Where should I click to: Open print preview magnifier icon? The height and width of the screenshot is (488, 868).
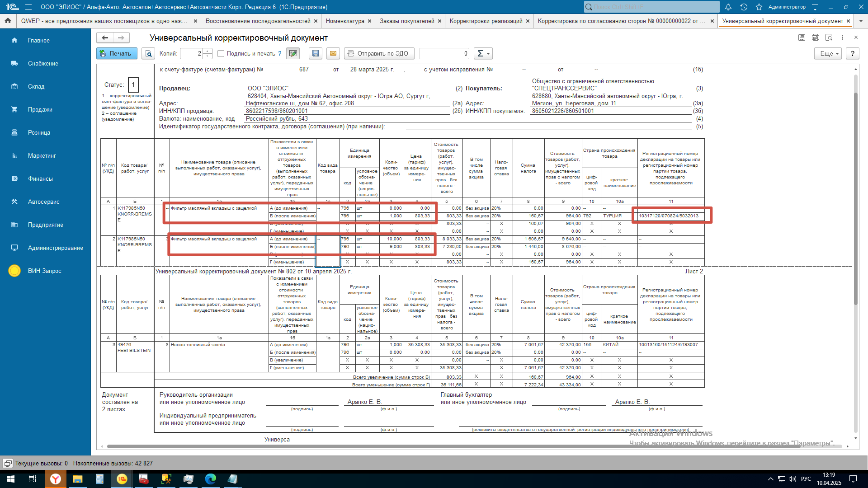point(148,53)
